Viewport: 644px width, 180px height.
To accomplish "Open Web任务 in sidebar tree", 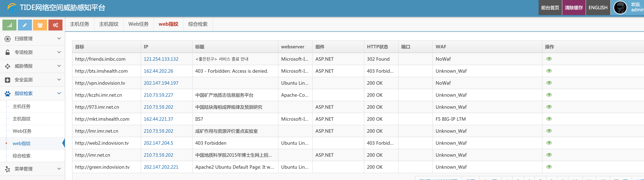I will click(x=22, y=131).
